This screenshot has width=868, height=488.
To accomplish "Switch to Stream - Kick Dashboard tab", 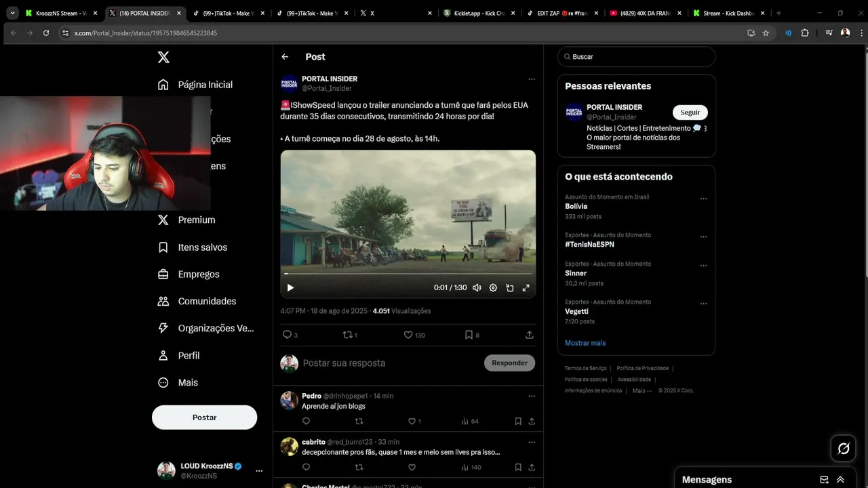I will point(730,13).
